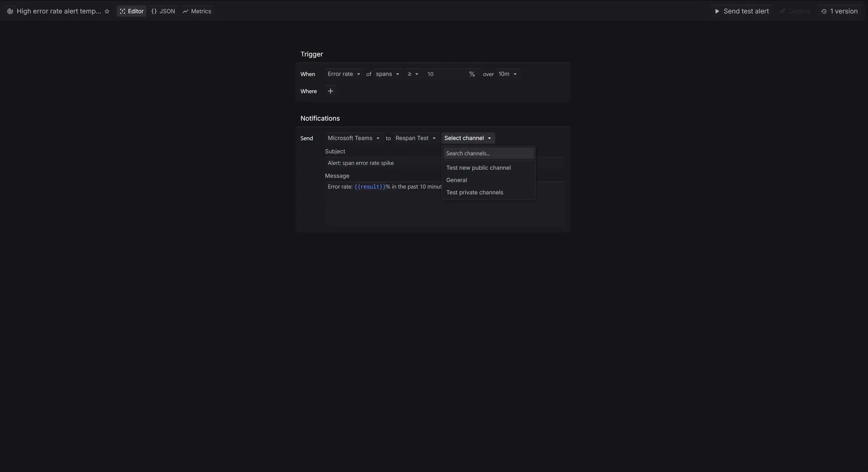Click the alert title text
868x472 pixels.
(x=59, y=11)
